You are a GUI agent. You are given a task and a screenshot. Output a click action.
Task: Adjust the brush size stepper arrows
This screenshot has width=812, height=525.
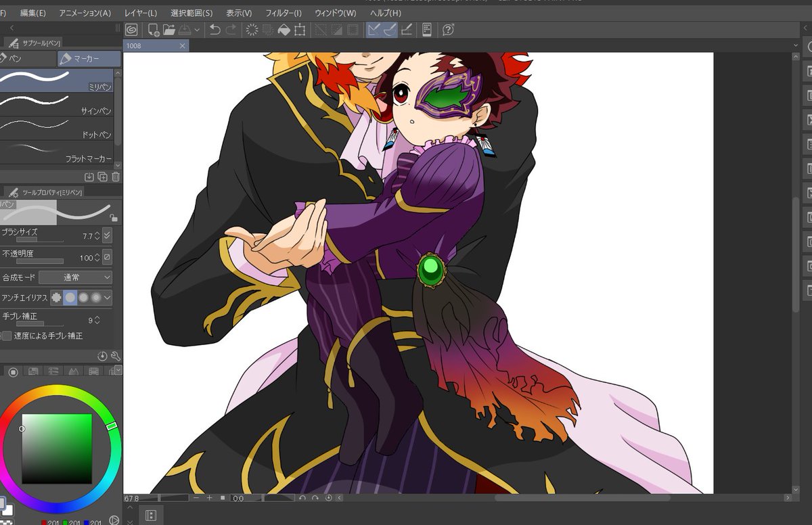pos(97,236)
